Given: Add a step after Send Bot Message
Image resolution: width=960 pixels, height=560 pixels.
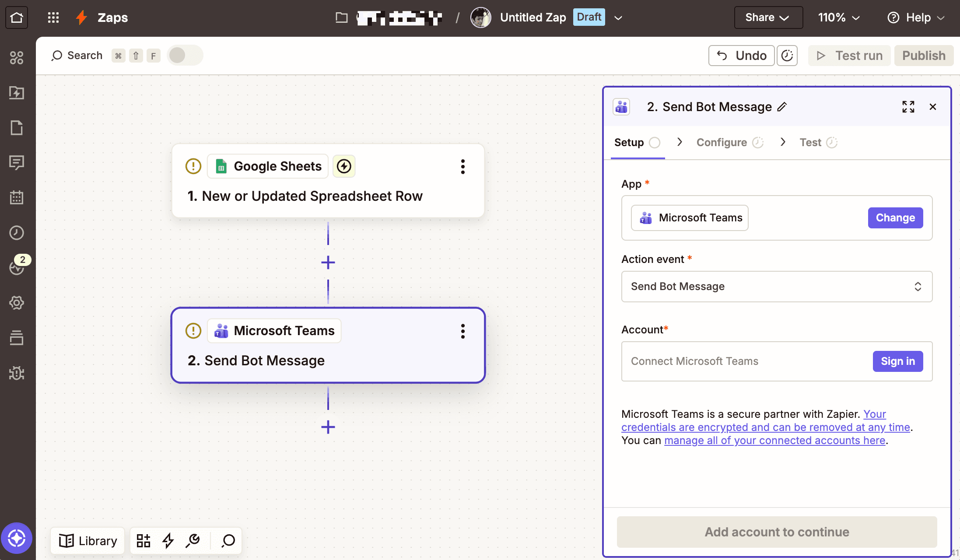Looking at the screenshot, I should click(x=328, y=427).
